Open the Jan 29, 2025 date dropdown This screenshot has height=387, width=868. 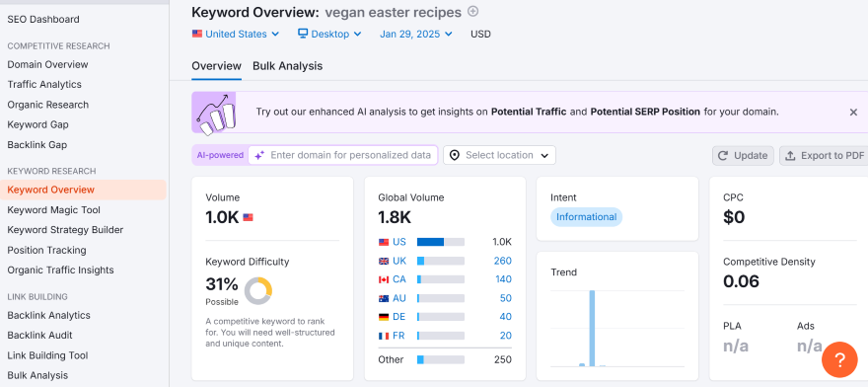pos(416,34)
